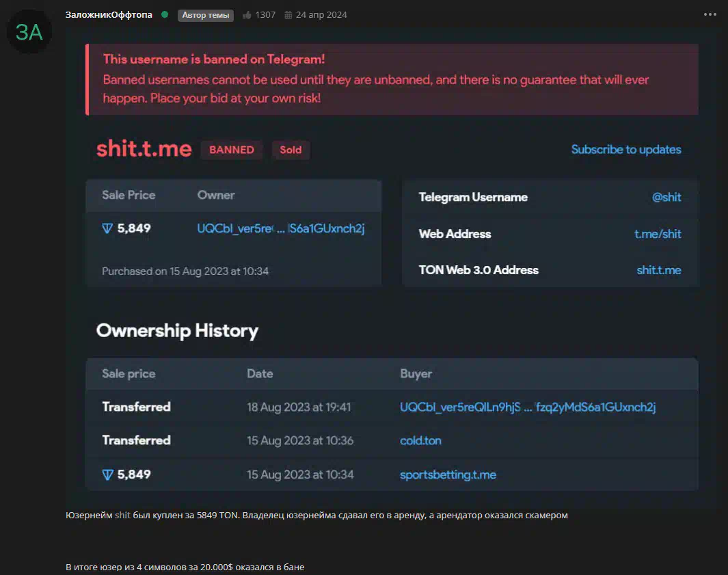Click the '15 Aug 2023 at 10:34' history date
Image resolution: width=728 pixels, height=575 pixels.
click(300, 474)
